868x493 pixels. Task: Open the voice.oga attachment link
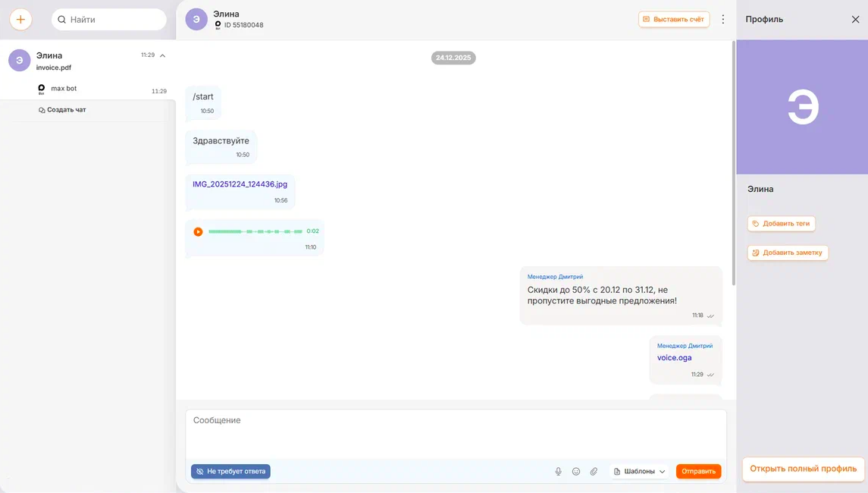click(674, 358)
